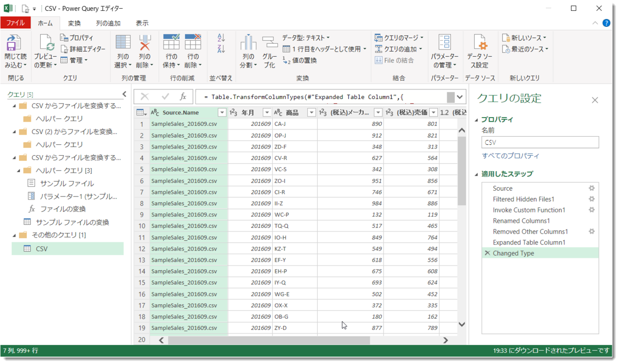Open the gear settings for Invoke Custom Function1
This screenshot has height=364, width=619.
(592, 210)
